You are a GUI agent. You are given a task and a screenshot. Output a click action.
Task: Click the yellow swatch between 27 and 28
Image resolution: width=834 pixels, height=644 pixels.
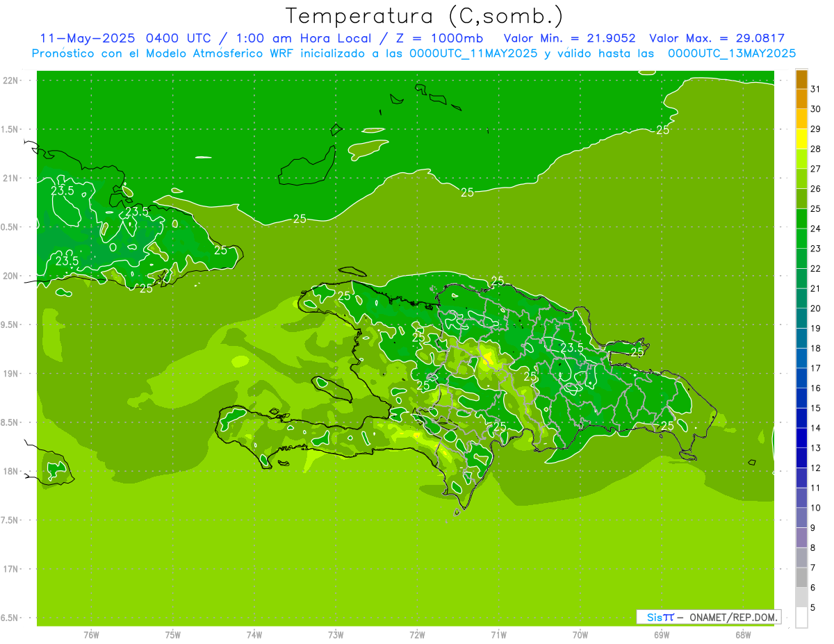click(x=801, y=158)
